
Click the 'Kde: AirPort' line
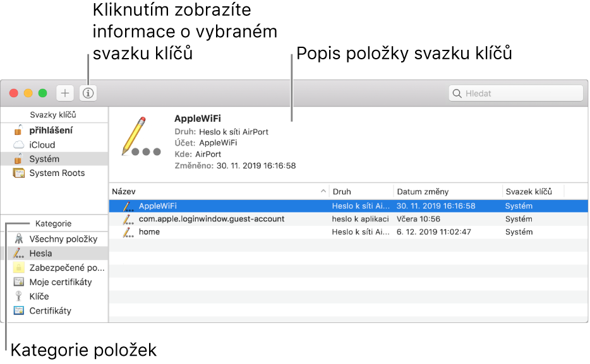(198, 155)
